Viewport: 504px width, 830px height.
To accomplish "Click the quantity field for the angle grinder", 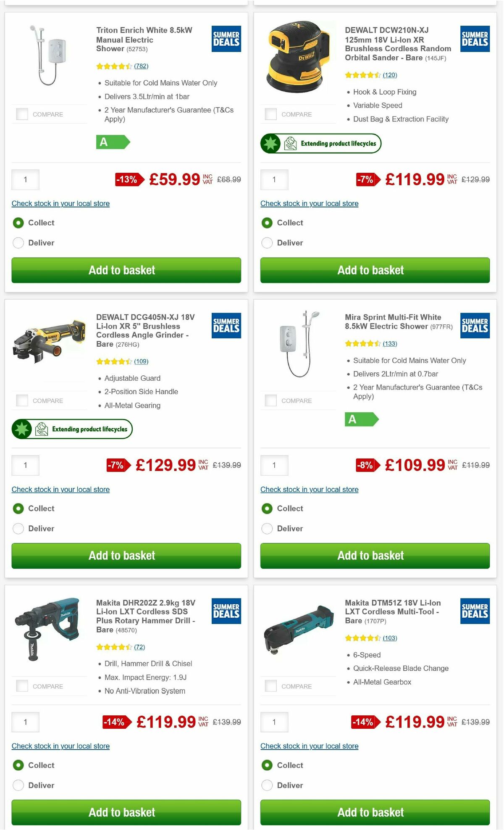I will point(25,465).
